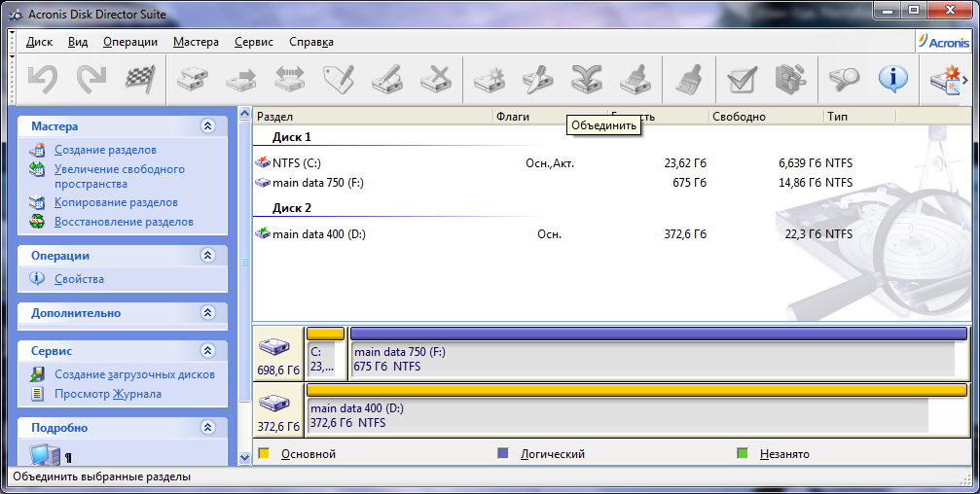
Task: Click the format partition pencil icon
Action: (x=387, y=80)
